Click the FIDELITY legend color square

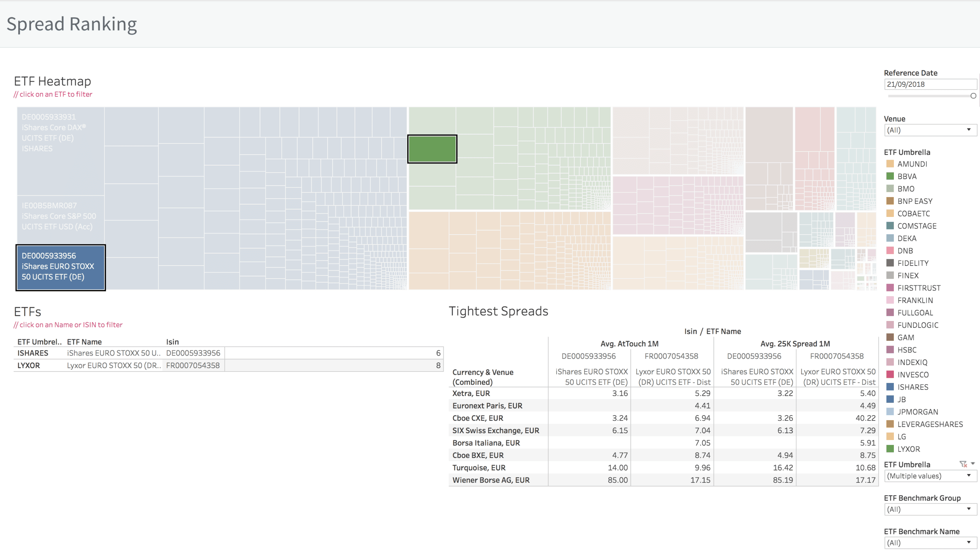coord(890,263)
